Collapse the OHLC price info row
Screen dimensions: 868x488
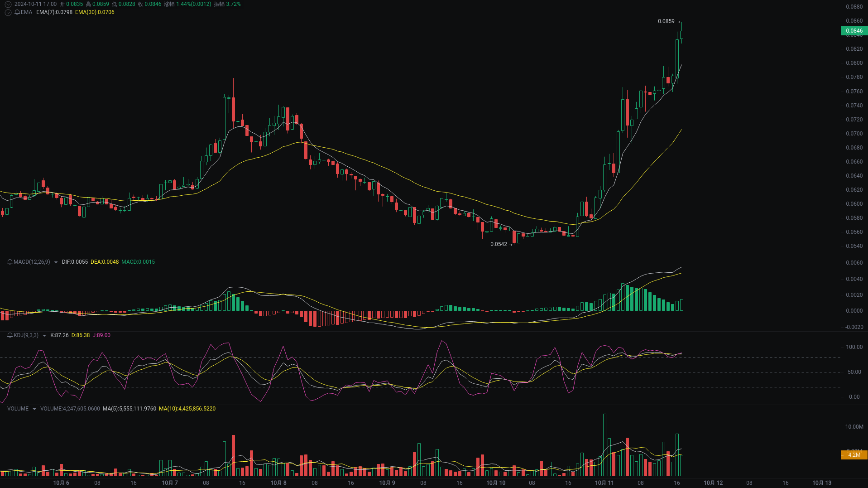pos(7,4)
